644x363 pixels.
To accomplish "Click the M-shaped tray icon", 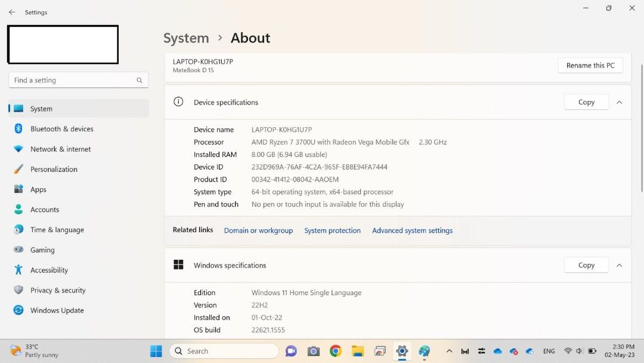I will (x=465, y=351).
